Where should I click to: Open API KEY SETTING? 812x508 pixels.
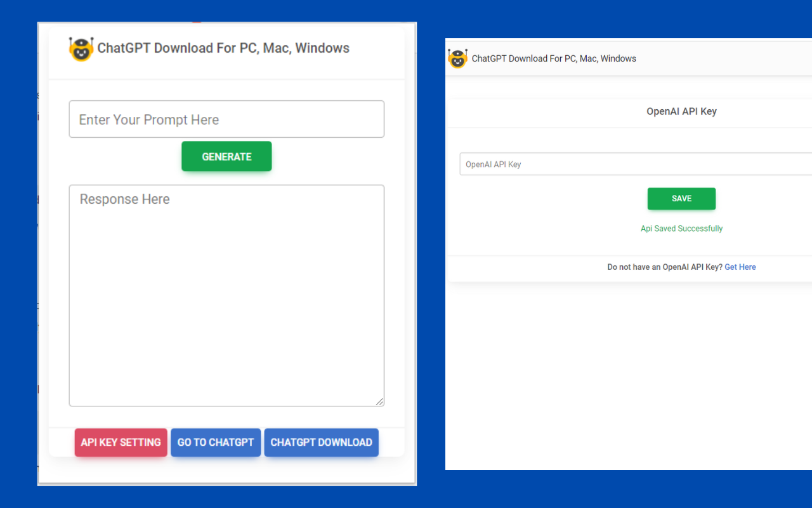[121, 443]
